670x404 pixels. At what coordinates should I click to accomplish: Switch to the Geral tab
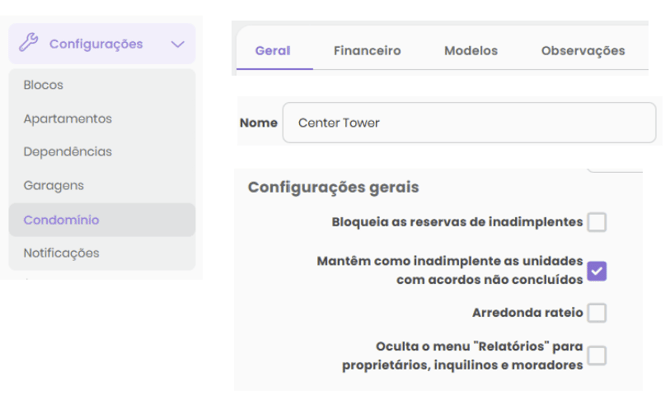[x=273, y=51]
